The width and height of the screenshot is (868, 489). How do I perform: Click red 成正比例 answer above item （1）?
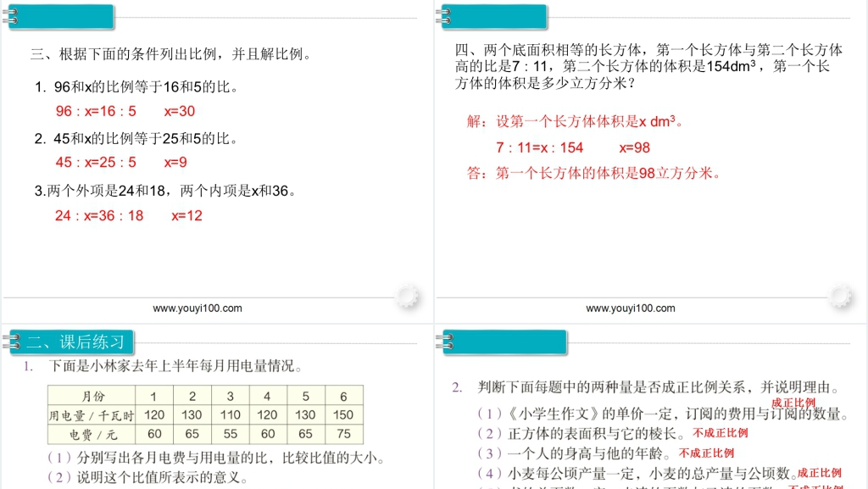point(793,403)
